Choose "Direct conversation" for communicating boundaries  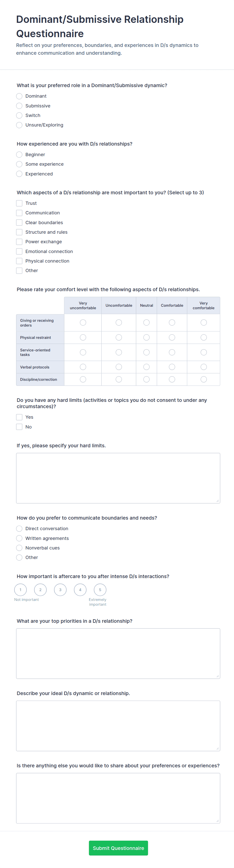pyautogui.click(x=19, y=528)
